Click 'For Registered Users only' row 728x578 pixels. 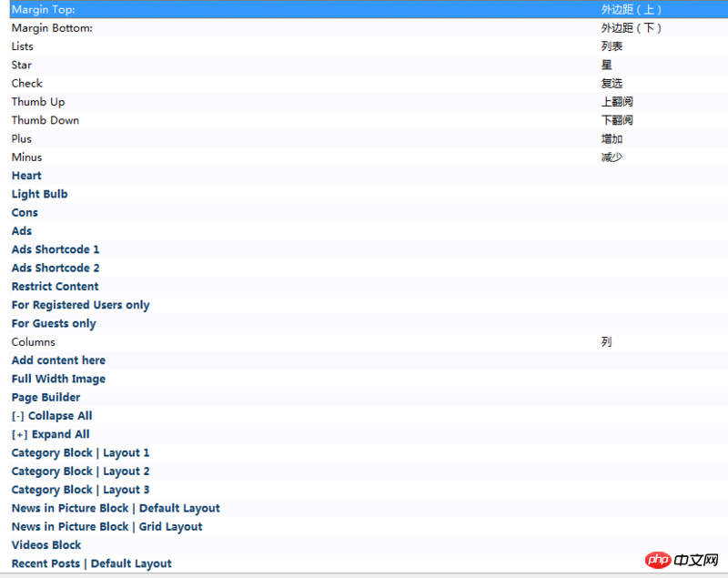(369, 305)
